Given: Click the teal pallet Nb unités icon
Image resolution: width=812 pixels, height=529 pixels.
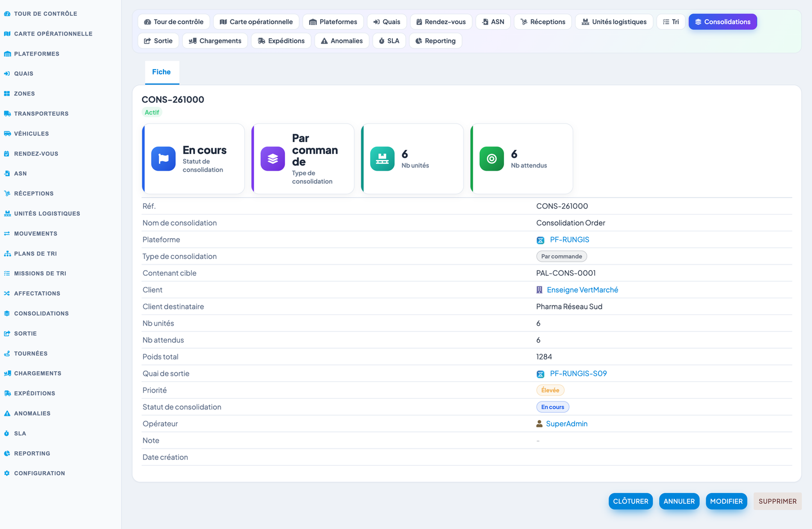Looking at the screenshot, I should click(382, 159).
